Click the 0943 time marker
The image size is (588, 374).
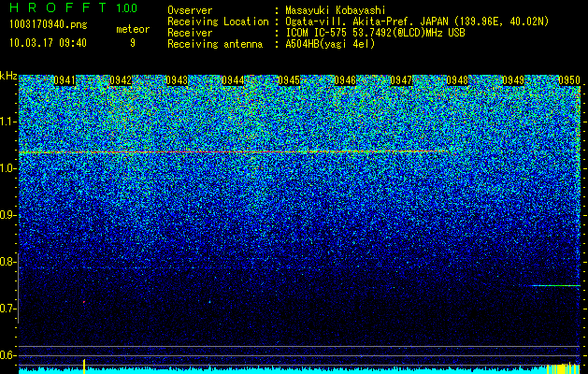177,80
